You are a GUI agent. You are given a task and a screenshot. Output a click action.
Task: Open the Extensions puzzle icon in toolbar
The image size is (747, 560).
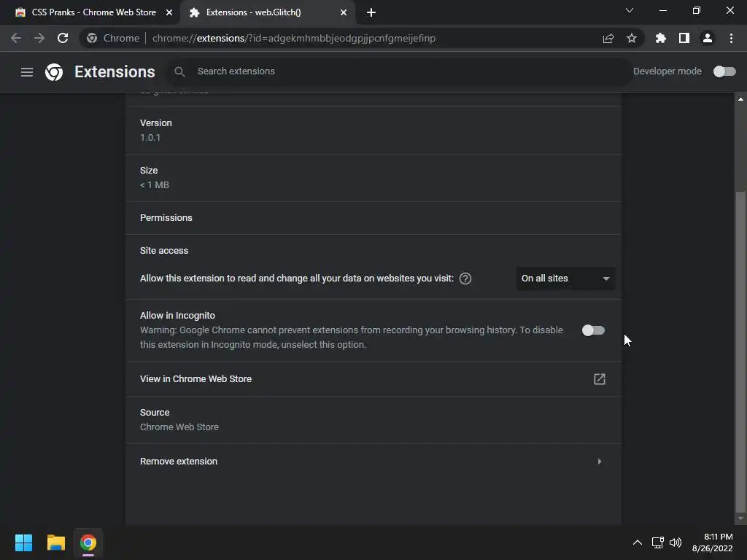[661, 38]
